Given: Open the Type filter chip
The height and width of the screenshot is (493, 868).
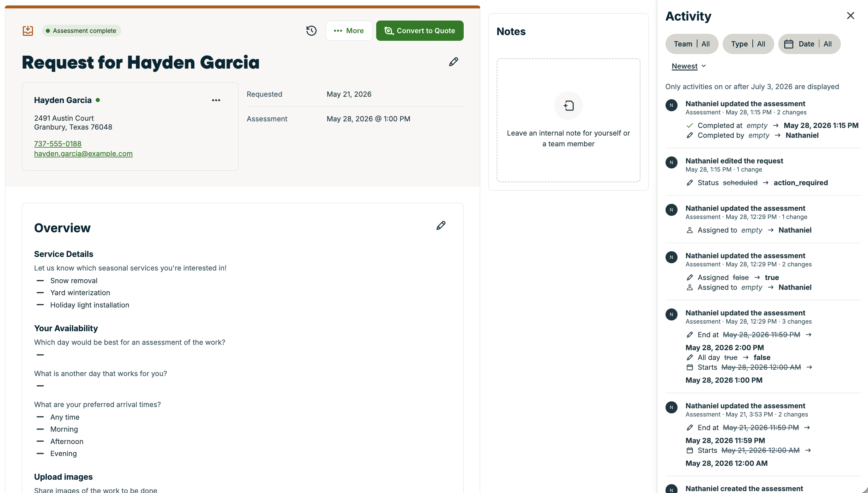Looking at the screenshot, I should 748,44.
